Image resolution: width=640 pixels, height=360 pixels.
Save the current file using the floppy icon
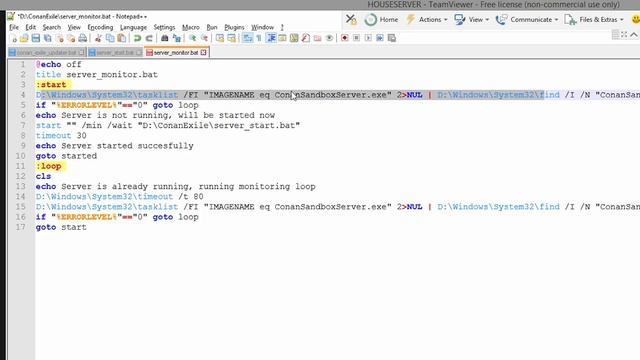[36, 38]
